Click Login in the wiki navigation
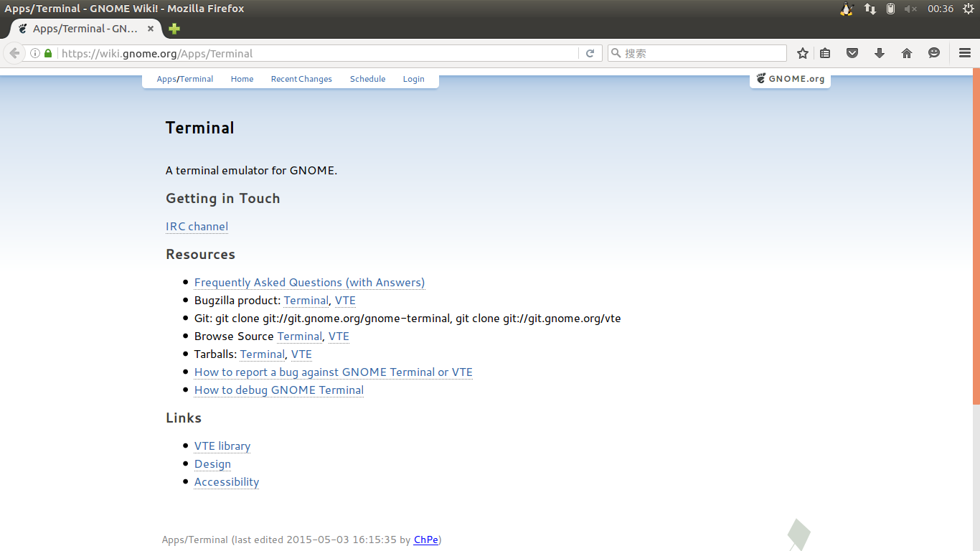Image resolution: width=980 pixels, height=551 pixels. 413,79
